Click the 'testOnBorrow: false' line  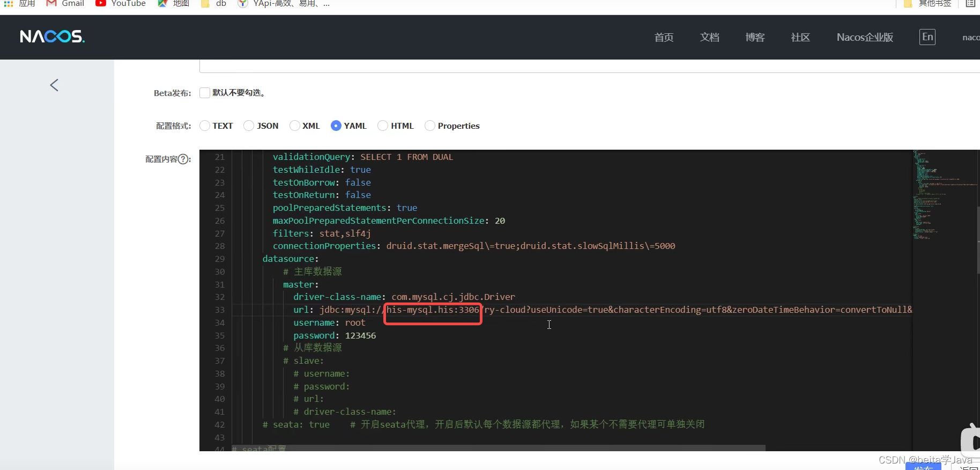pyautogui.click(x=322, y=182)
